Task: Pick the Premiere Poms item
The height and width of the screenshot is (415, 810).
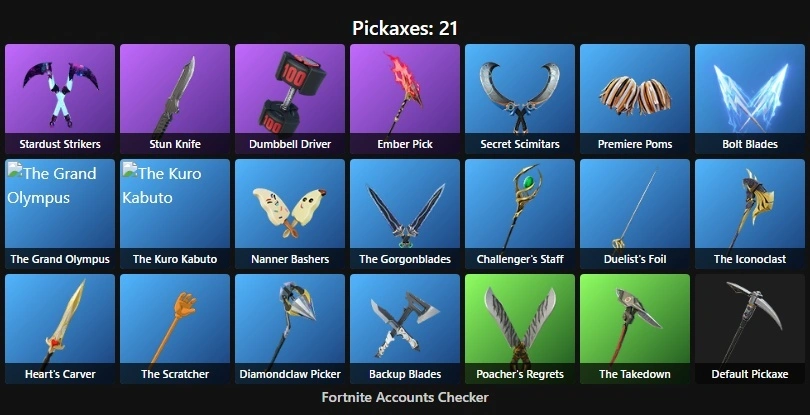Action: (635, 99)
